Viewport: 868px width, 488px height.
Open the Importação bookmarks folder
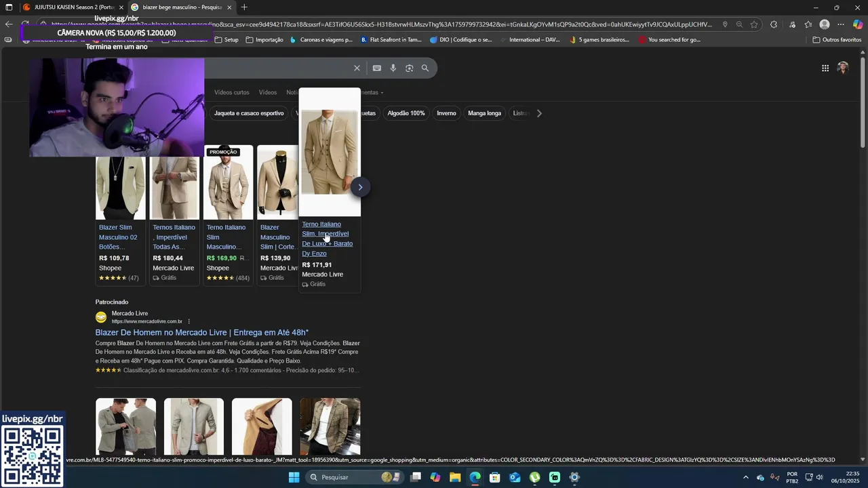264,39
